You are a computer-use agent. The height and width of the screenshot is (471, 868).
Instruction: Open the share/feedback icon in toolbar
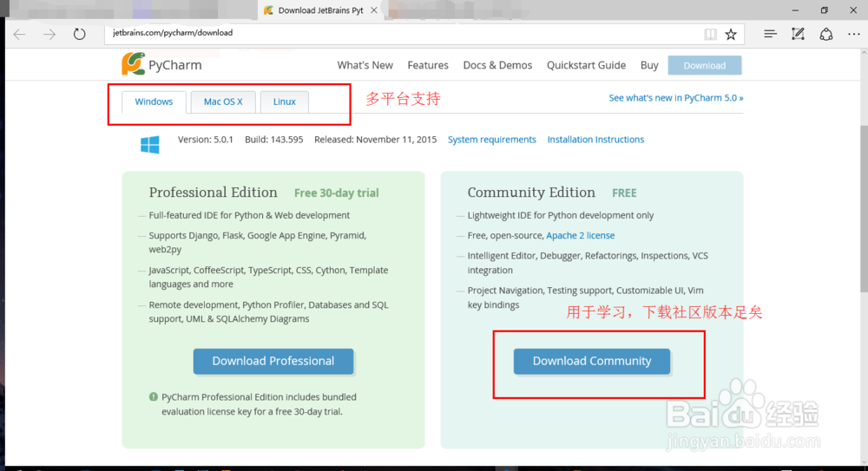(826, 35)
